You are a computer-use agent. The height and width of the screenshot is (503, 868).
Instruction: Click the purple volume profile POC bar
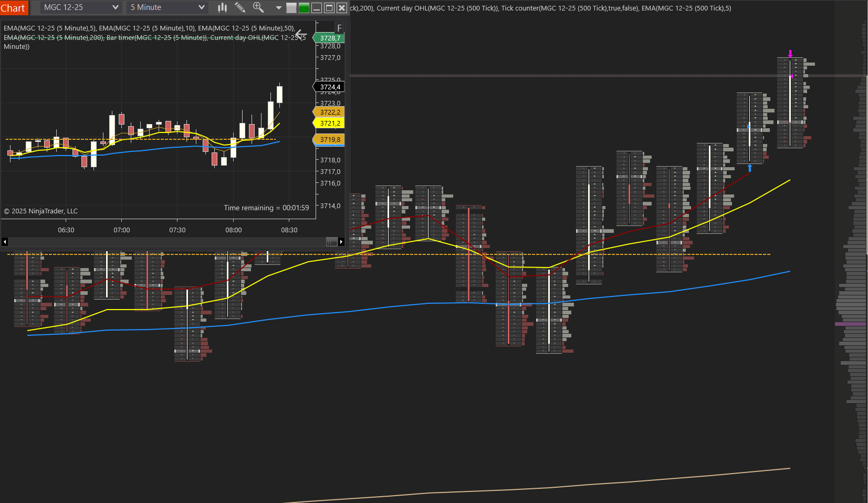pos(850,324)
